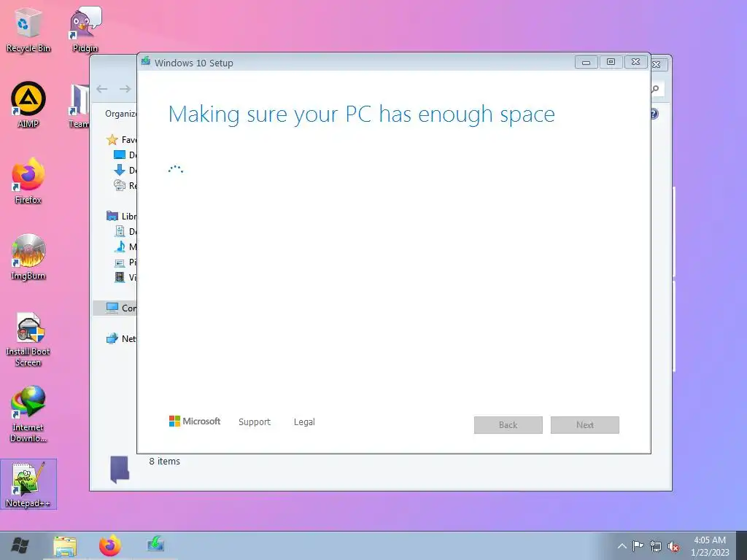Click the Show desktop button
This screenshot has height=560, width=747.
click(x=741, y=545)
